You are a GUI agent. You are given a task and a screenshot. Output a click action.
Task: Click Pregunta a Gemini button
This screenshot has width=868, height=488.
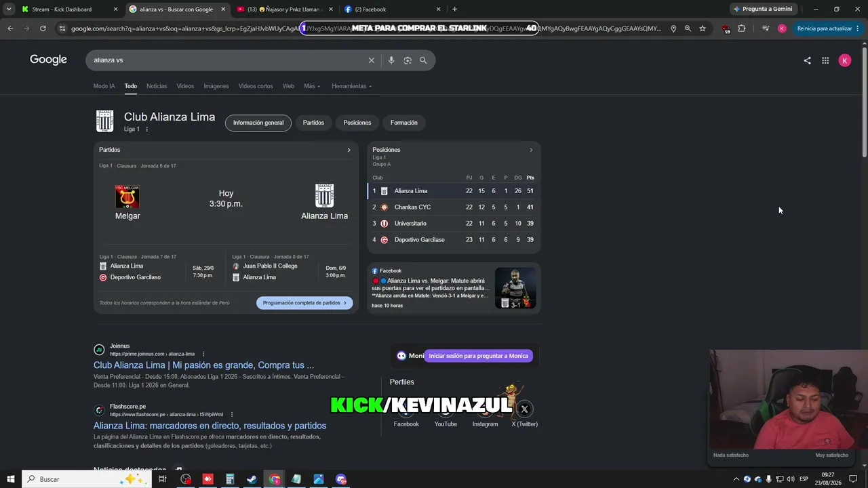tap(762, 9)
